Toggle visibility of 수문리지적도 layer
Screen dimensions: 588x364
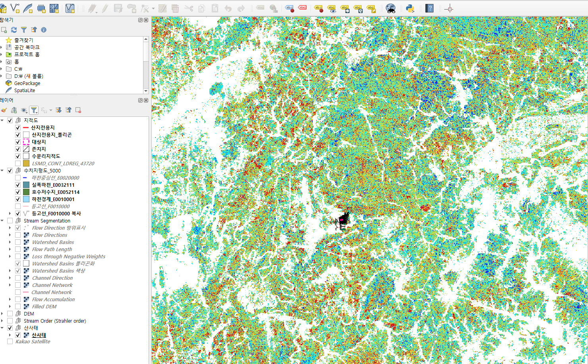[18, 156]
